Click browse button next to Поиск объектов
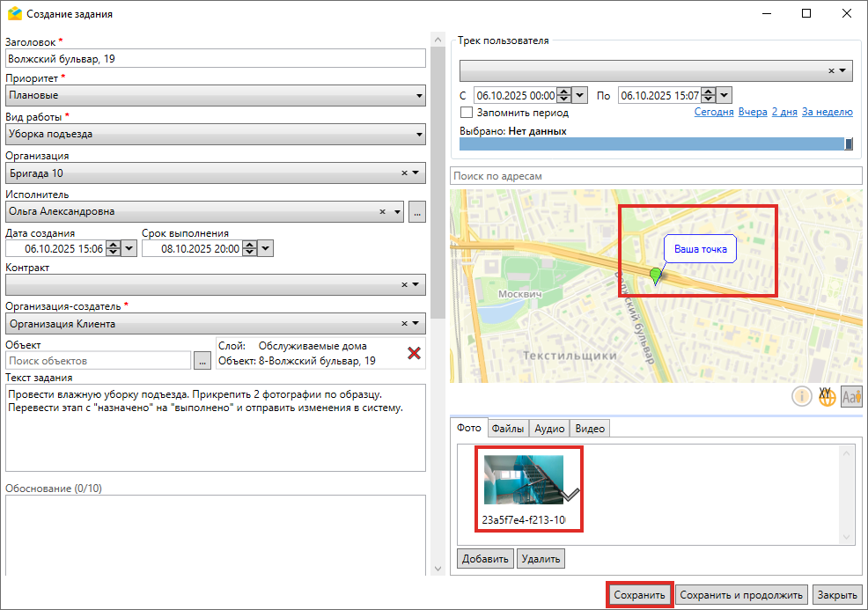Viewport: 868px width, 610px height. [x=202, y=360]
